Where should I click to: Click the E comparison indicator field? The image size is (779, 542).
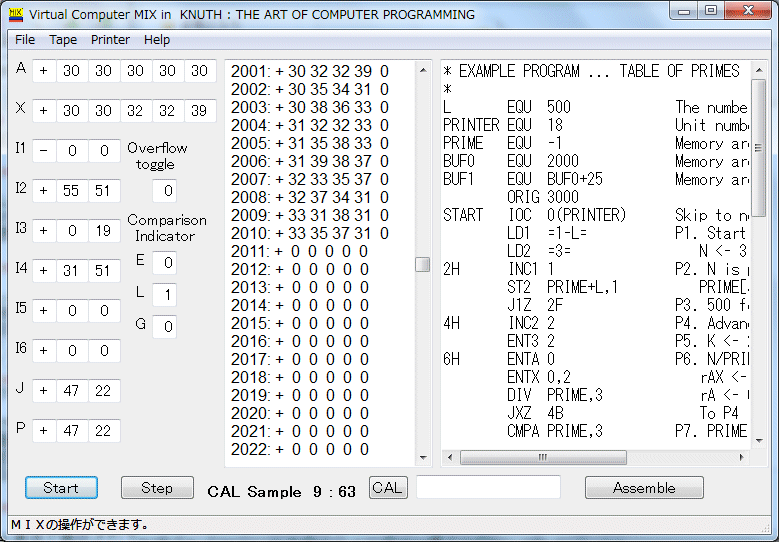pos(164,262)
